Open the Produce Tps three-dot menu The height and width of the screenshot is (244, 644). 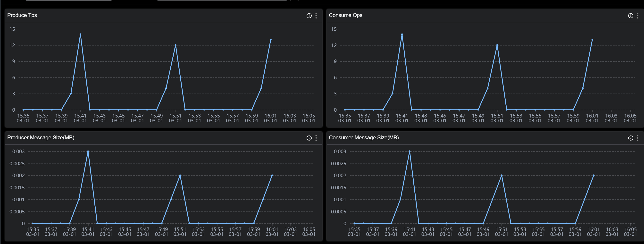[316, 16]
